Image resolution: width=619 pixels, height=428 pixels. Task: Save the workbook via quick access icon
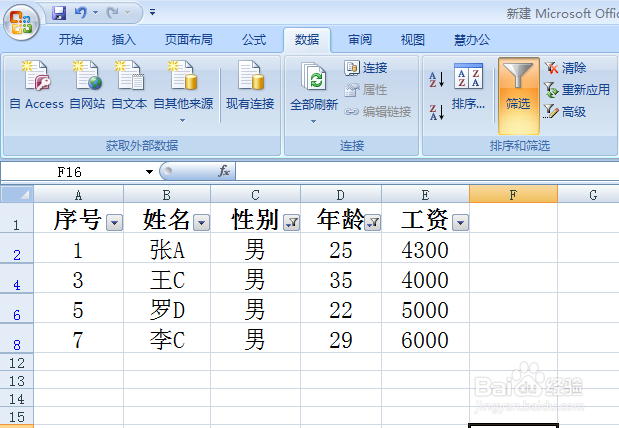[x=59, y=13]
